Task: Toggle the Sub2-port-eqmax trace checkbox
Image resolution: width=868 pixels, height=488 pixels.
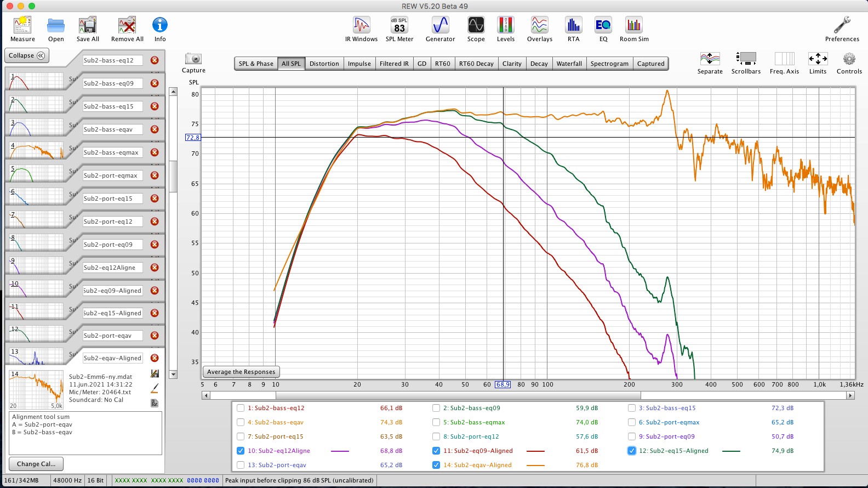Action: [x=632, y=422]
